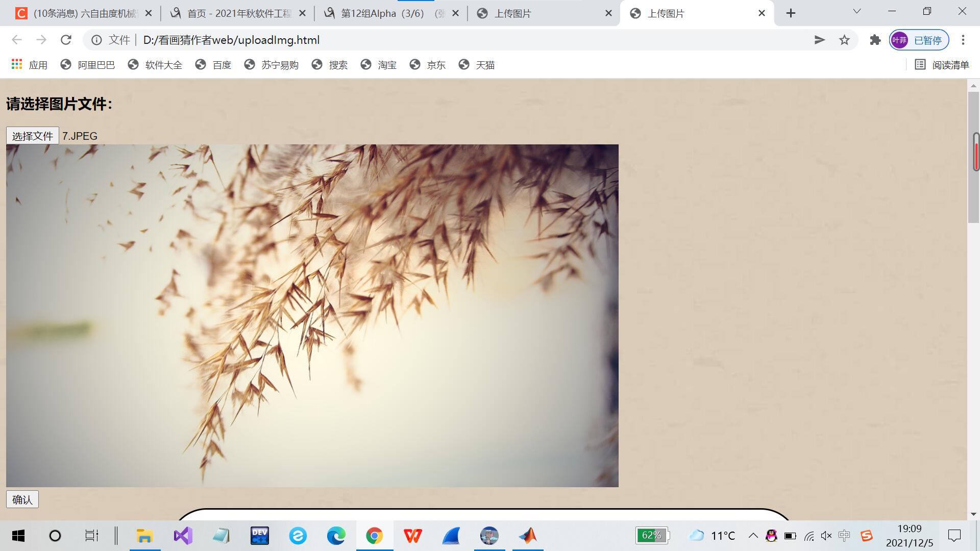Viewport: 980px width, 551px height.
Task: Open the reading list
Action: pyautogui.click(x=942, y=65)
